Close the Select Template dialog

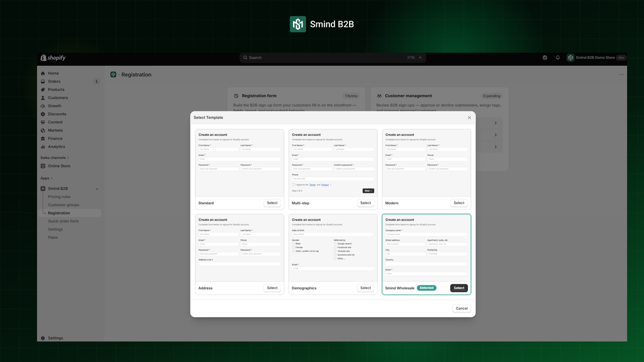469,118
